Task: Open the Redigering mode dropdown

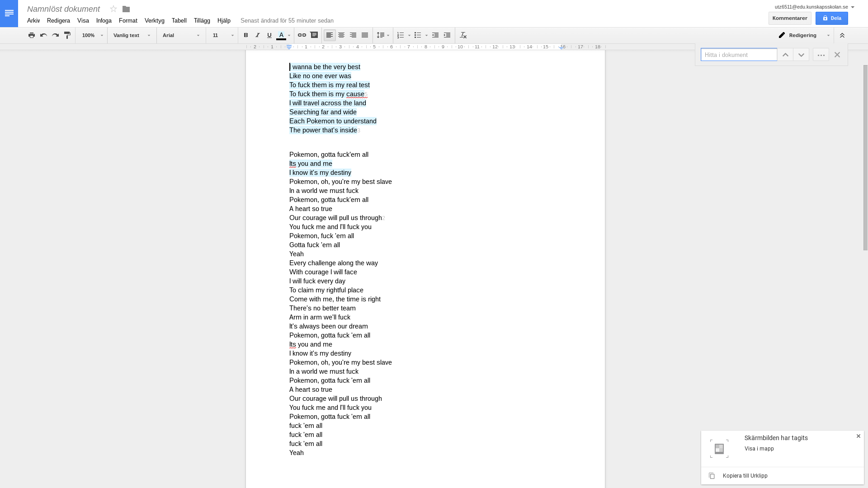Action: [x=804, y=35]
